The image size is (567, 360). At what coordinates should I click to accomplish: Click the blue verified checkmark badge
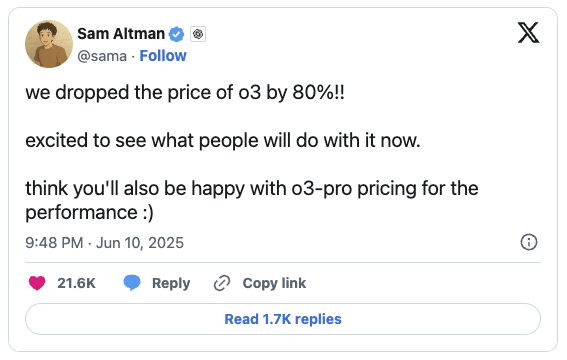(176, 34)
